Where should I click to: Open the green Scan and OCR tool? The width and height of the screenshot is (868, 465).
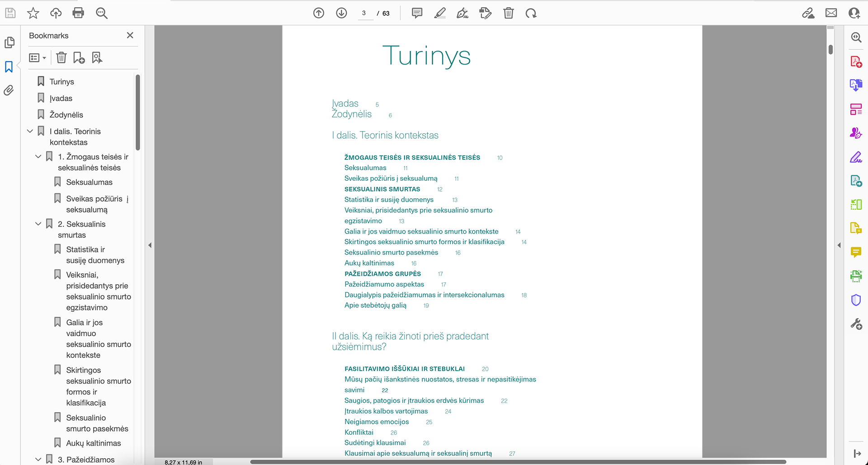856,276
